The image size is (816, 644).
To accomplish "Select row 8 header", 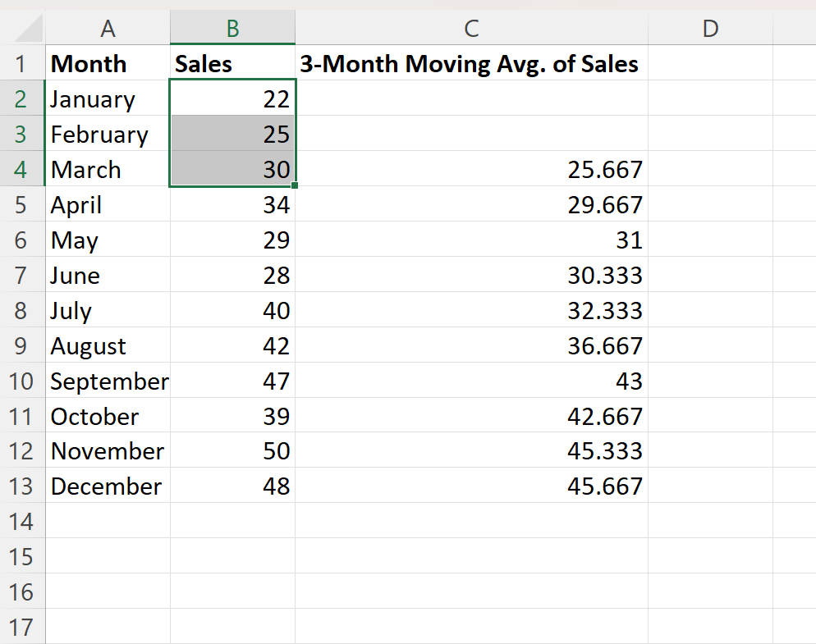I will [x=21, y=311].
